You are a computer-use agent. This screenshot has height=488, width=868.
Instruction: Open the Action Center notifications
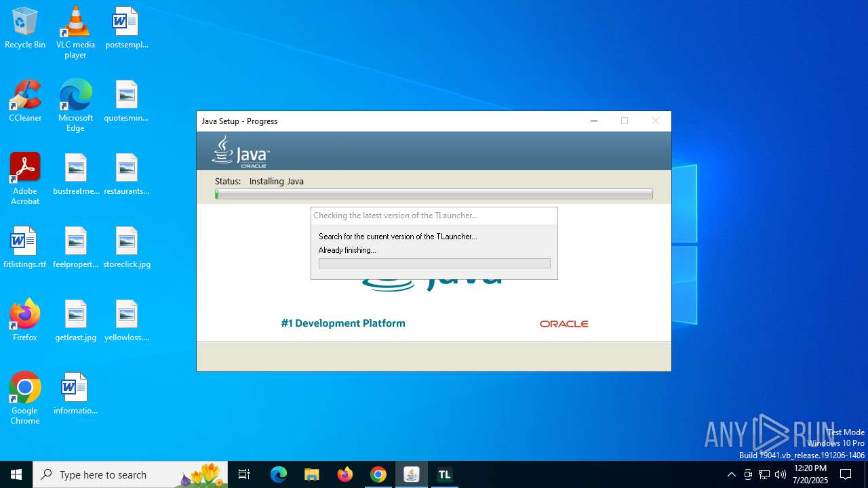[846, 474]
